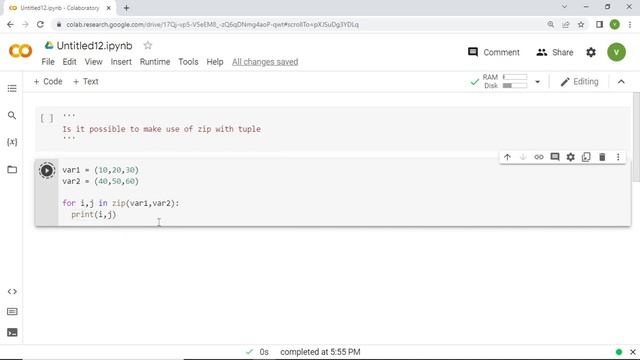Click comment text about zip with tuple
The height and width of the screenshot is (360, 640).
point(161,129)
